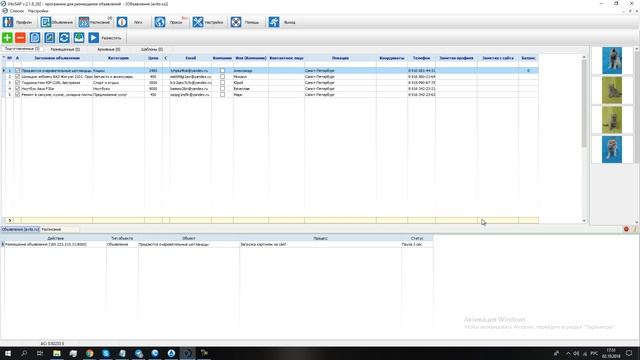Click the Действие column header in the log
The width and height of the screenshot is (640, 360).
[x=56, y=238]
